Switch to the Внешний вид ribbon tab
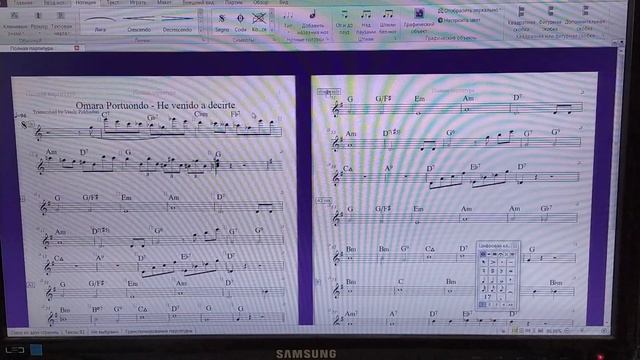This screenshot has height=360, width=640. pyautogui.click(x=198, y=2)
